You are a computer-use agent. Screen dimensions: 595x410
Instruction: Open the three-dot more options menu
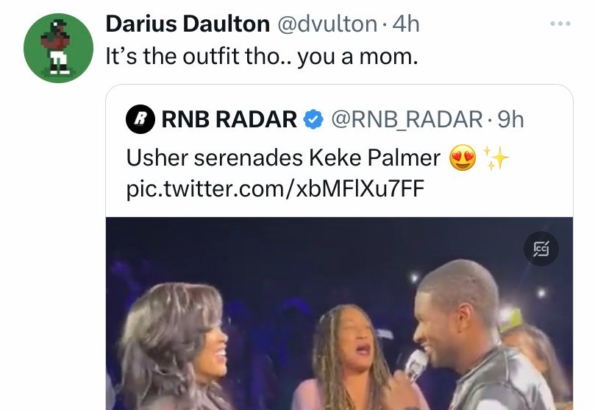(x=560, y=24)
